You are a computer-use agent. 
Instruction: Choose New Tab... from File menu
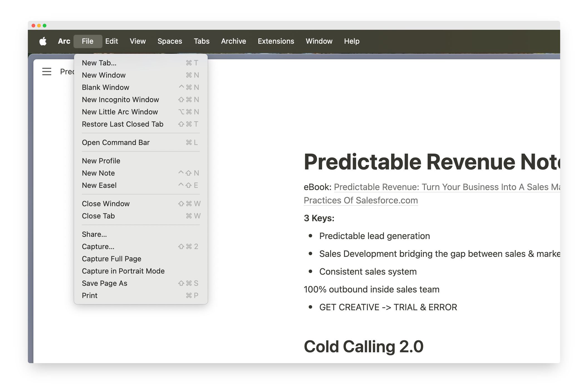pos(141,63)
